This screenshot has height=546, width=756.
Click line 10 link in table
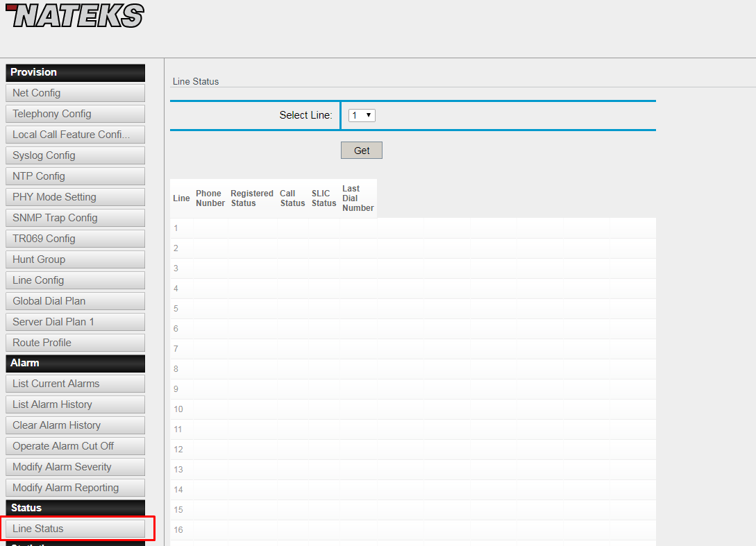coord(178,409)
